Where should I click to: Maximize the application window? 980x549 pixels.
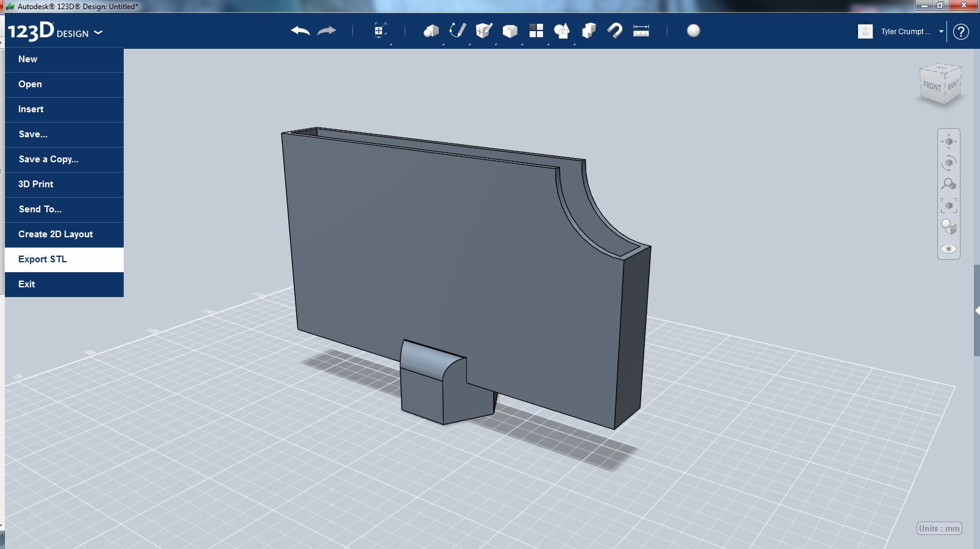940,5
